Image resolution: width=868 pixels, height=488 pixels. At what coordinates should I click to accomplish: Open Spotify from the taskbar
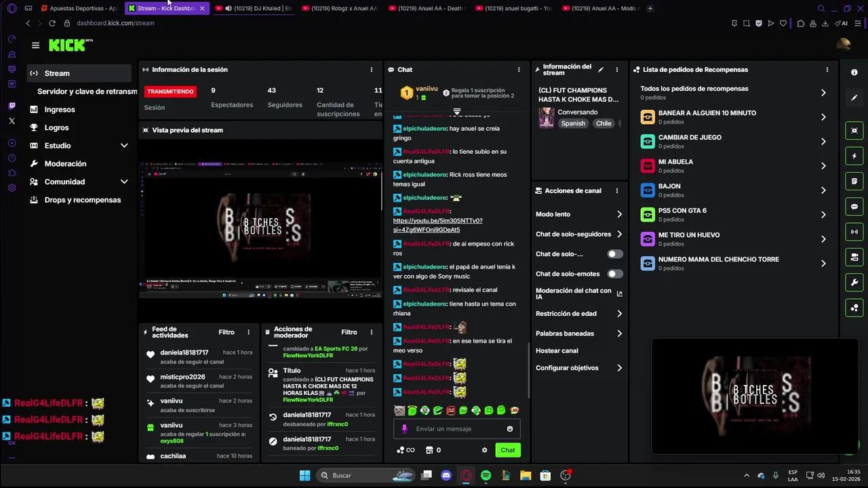(x=486, y=476)
